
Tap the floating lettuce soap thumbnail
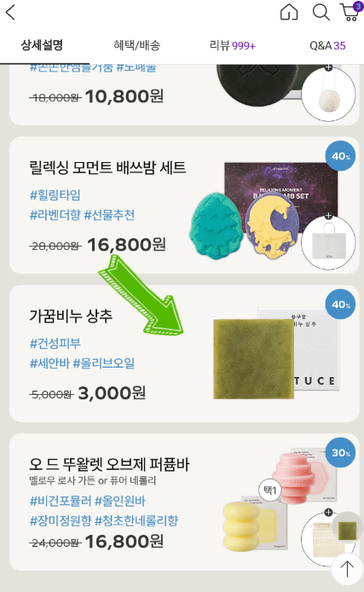(347, 529)
